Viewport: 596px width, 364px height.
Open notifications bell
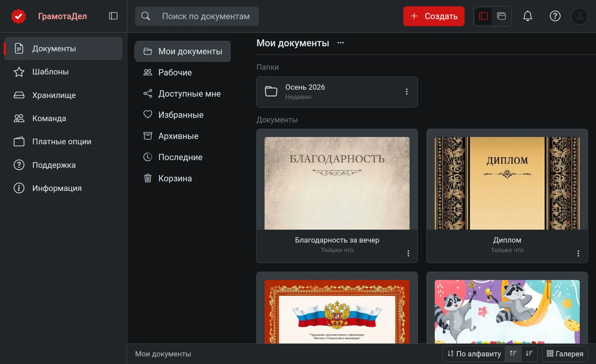pyautogui.click(x=527, y=16)
